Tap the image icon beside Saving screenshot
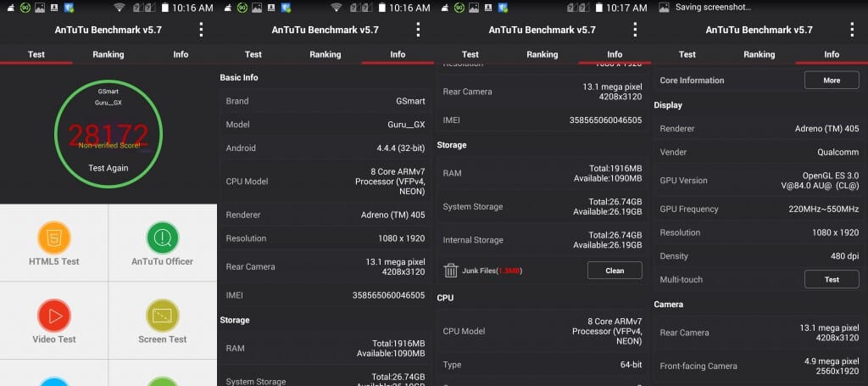This screenshot has width=868, height=386. pyautogui.click(x=664, y=8)
